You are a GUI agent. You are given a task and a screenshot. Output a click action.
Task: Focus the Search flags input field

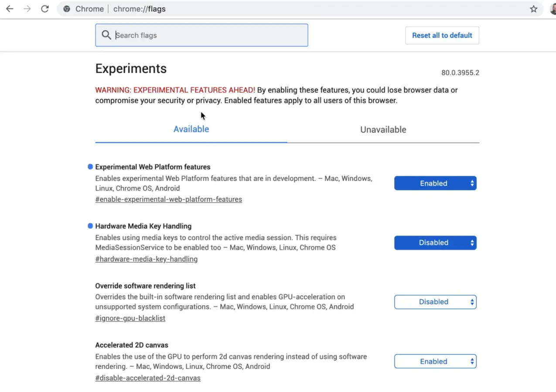209,35
